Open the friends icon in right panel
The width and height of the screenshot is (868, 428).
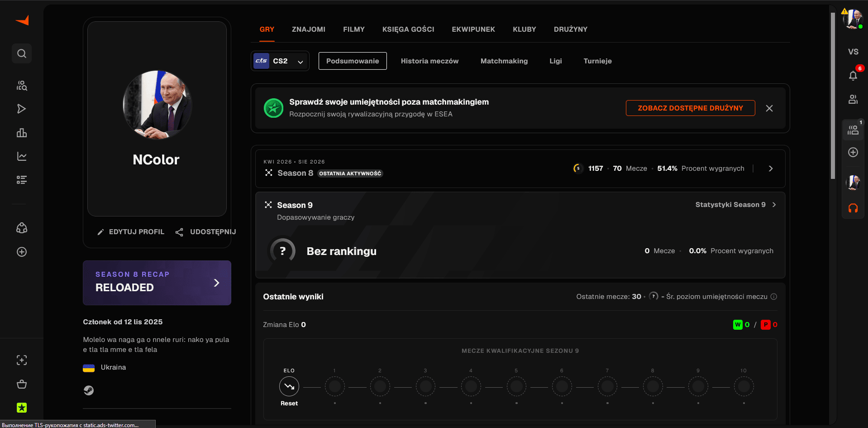pos(853,99)
